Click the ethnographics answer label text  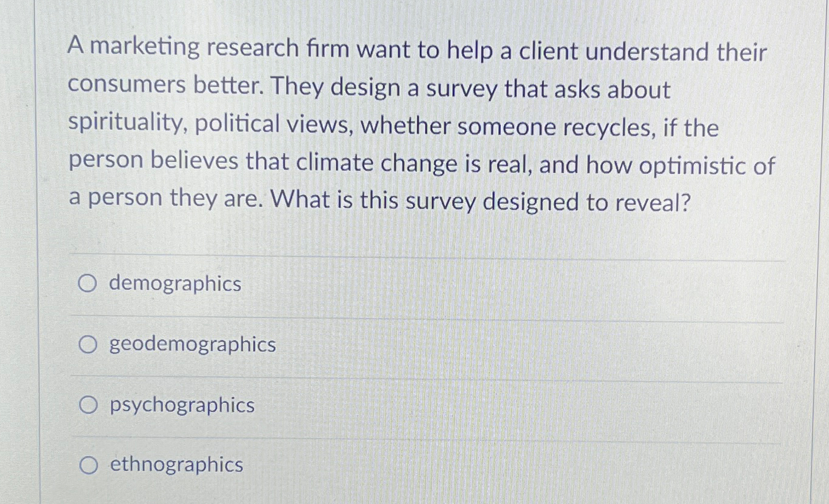click(175, 465)
